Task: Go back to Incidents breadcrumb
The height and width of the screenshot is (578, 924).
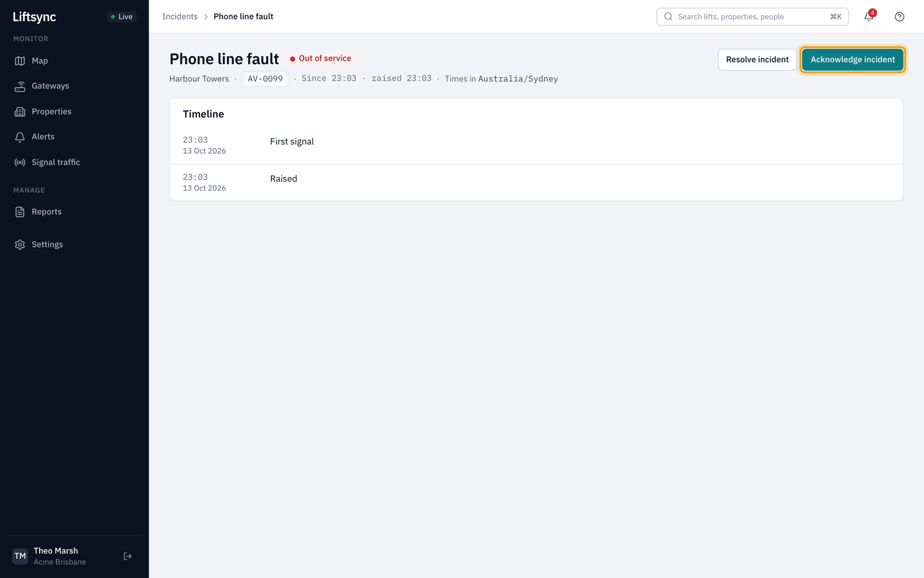Action: click(180, 17)
